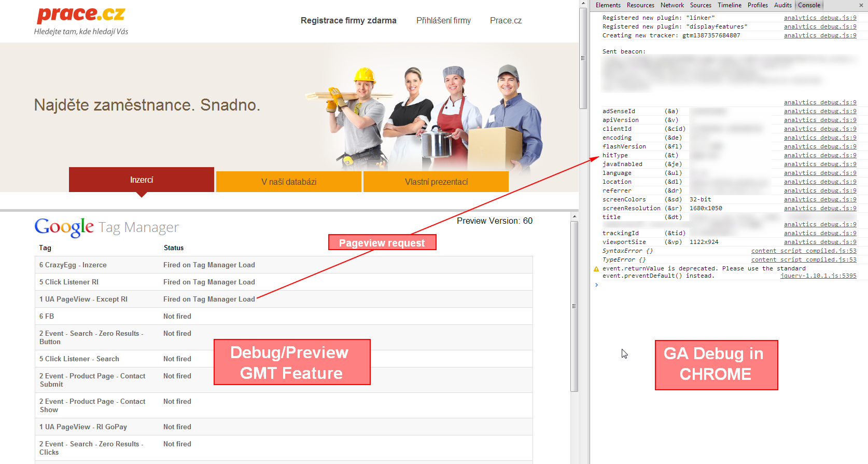Open analytics_debug.js:9 link on screenResolution row
This screenshot has width=868, height=464.
pyautogui.click(x=820, y=208)
